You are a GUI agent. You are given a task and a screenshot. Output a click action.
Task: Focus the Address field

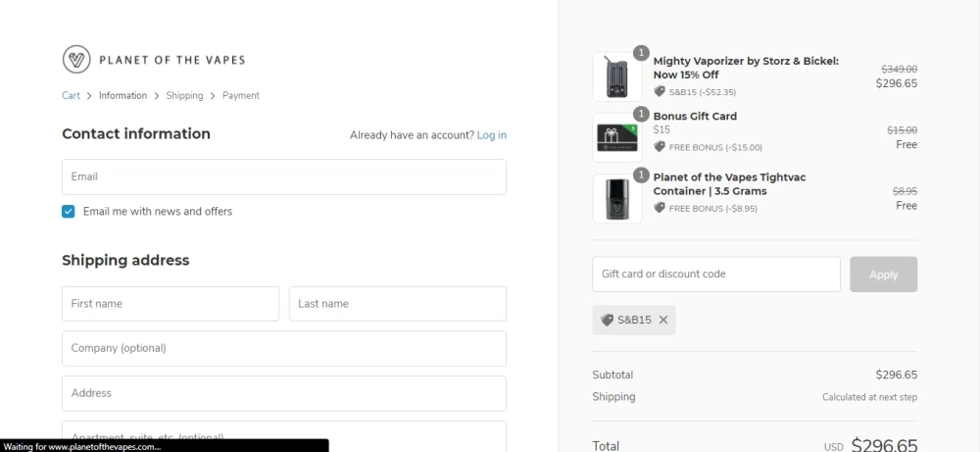(x=284, y=393)
